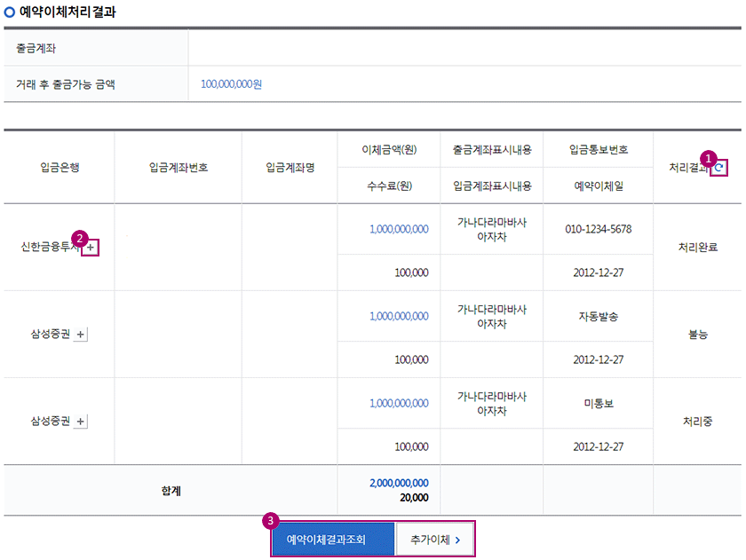The height and width of the screenshot is (560, 746).
Task: Click the 처리완료 status cell
Action: click(697, 248)
